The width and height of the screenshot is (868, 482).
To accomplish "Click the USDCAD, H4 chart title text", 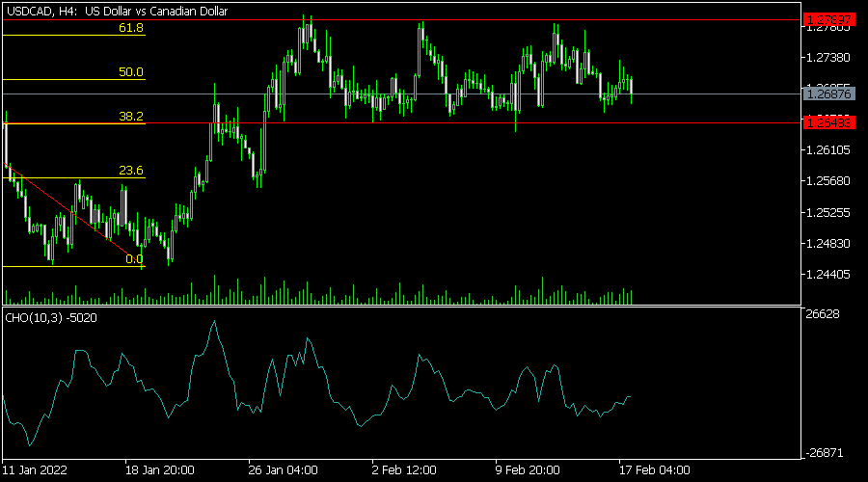I will click(117, 11).
